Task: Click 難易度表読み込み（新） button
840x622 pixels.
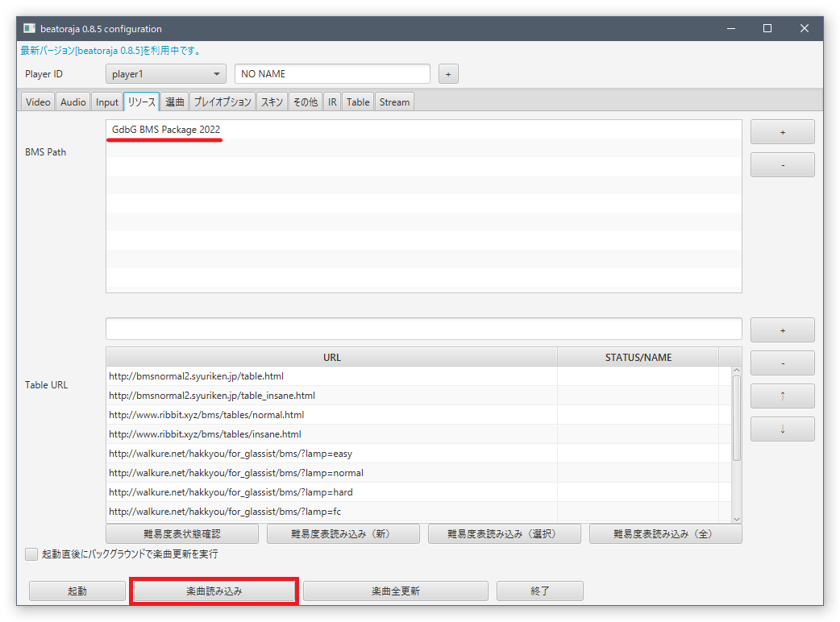Action: point(343,533)
